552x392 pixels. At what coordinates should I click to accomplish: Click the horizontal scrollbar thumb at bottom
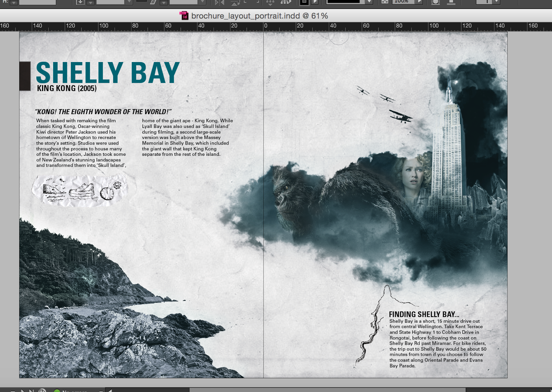point(327,390)
